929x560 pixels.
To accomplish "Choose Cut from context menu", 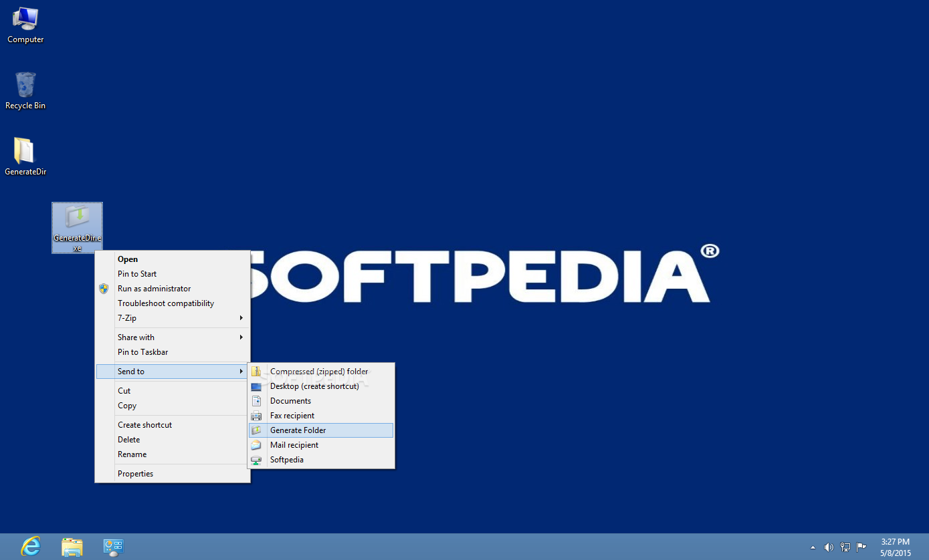I will tap(173, 391).
